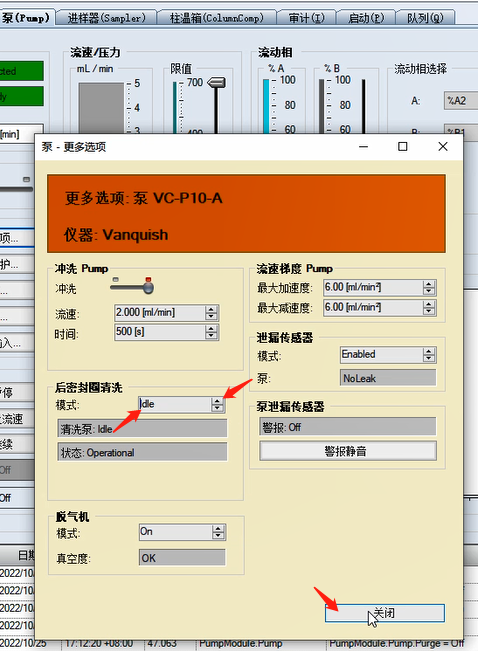Image resolution: width=478 pixels, height=651 pixels.
Task: Click the 警报静音 button
Action: [x=348, y=451]
